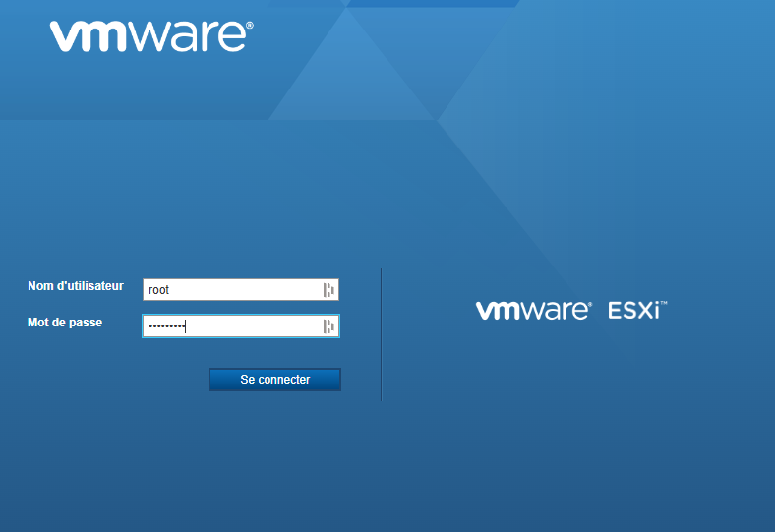
Task: Click the "vm" letters of top-left logo
Action: click(87, 36)
